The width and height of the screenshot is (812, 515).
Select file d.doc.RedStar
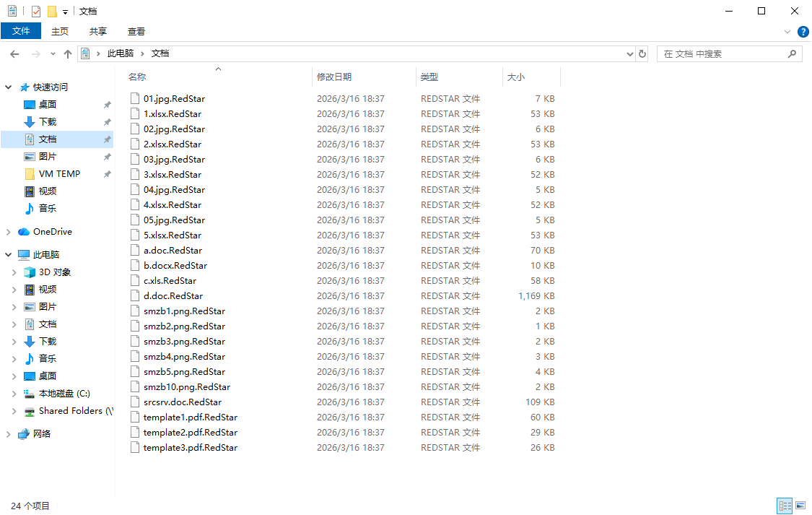tap(173, 296)
